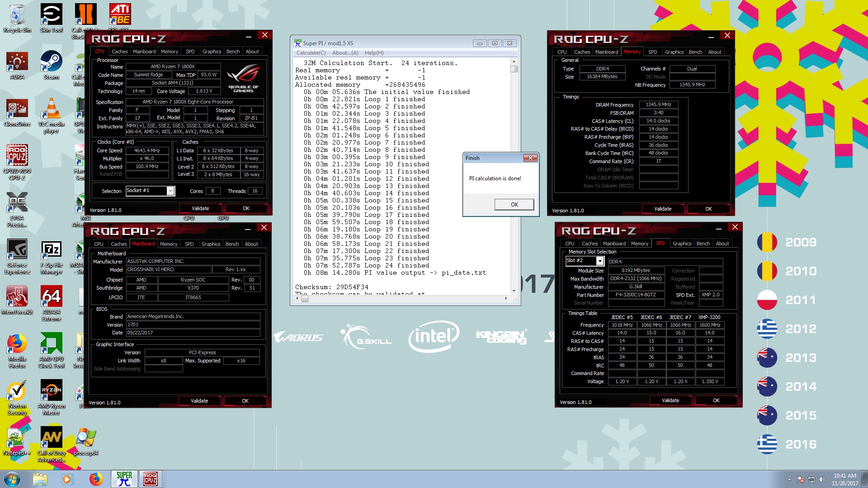The image size is (868, 488).
Task: Switch to Super PI taskbar button
Action: 124,479
